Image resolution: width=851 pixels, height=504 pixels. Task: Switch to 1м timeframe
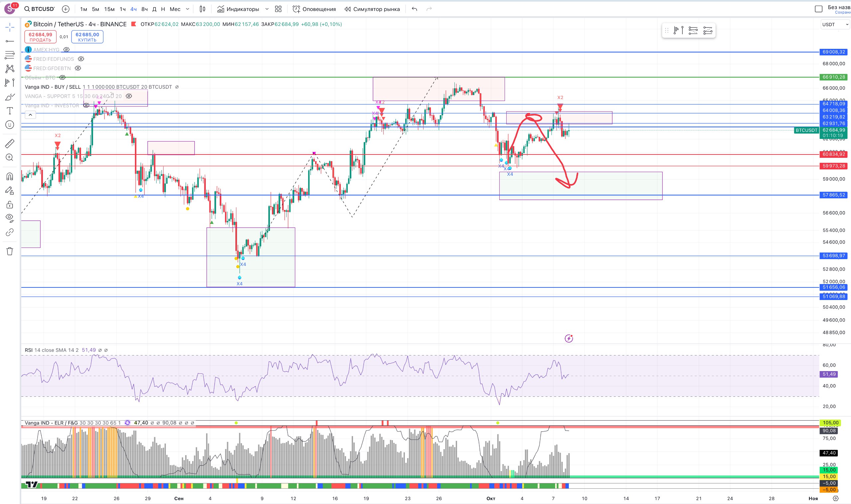[x=83, y=9]
